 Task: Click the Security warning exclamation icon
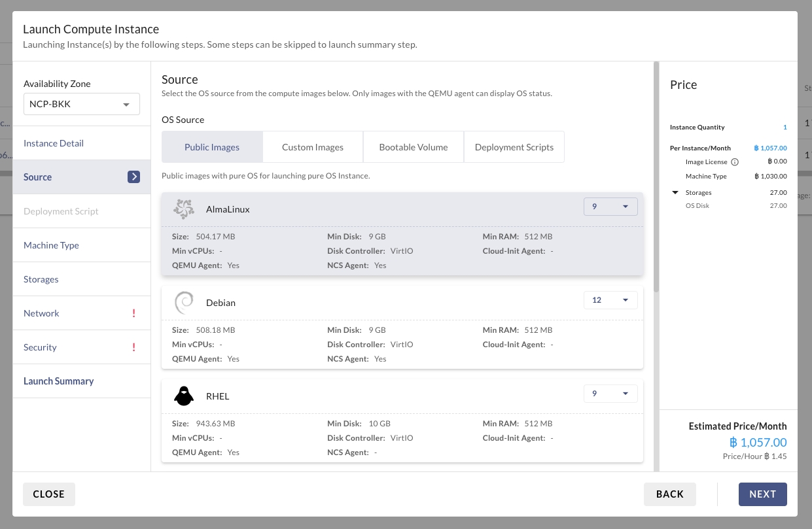tap(133, 347)
